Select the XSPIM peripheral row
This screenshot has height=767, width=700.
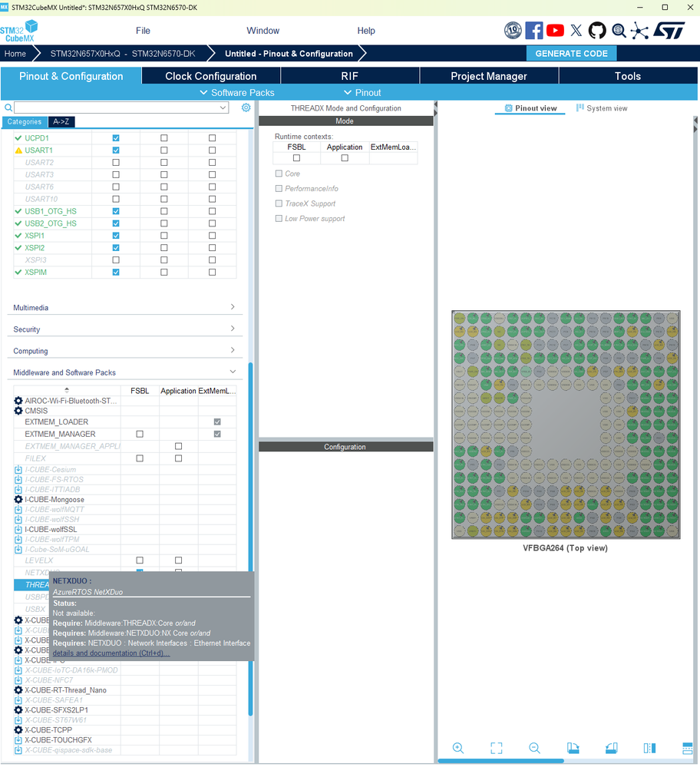pos(125,272)
